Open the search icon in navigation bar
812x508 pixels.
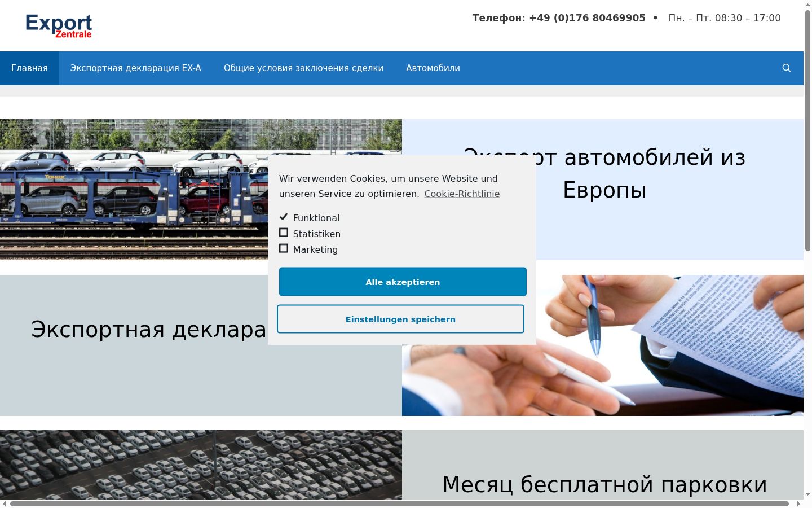pos(787,68)
